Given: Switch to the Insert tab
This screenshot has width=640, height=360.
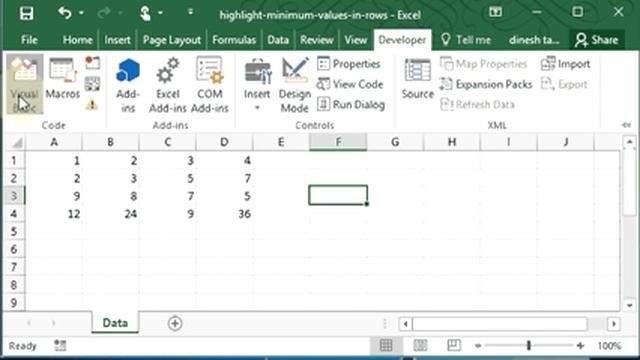Looking at the screenshot, I should 117,40.
